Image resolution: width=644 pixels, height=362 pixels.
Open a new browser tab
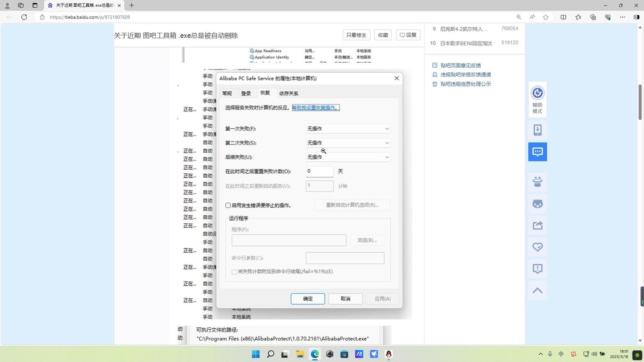pyautogui.click(x=132, y=5)
